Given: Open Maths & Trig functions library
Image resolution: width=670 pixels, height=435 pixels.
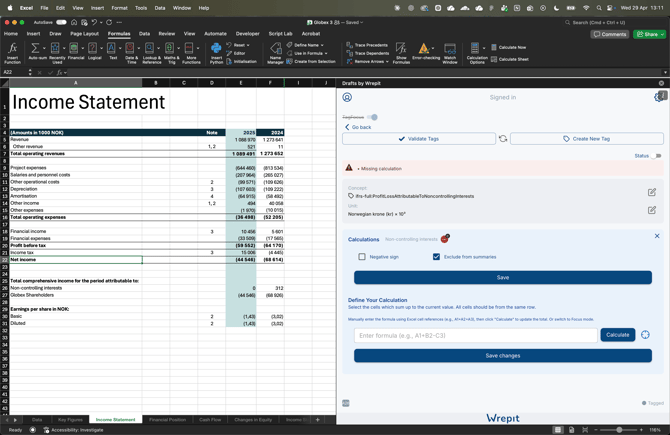Looking at the screenshot, I should pos(171,53).
